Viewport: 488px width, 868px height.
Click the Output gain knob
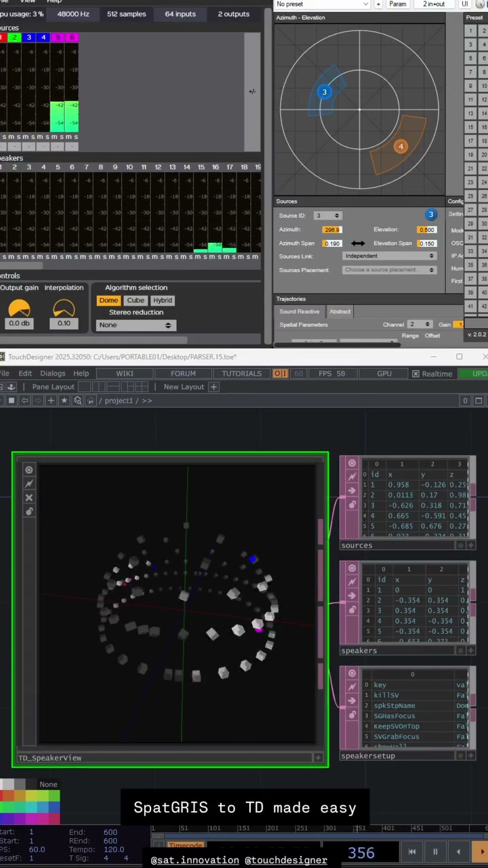pos(19,309)
